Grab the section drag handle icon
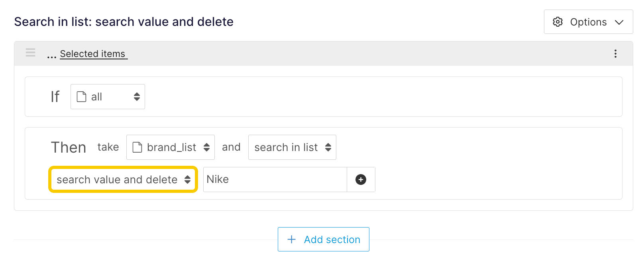The height and width of the screenshot is (263, 644). coord(31,53)
